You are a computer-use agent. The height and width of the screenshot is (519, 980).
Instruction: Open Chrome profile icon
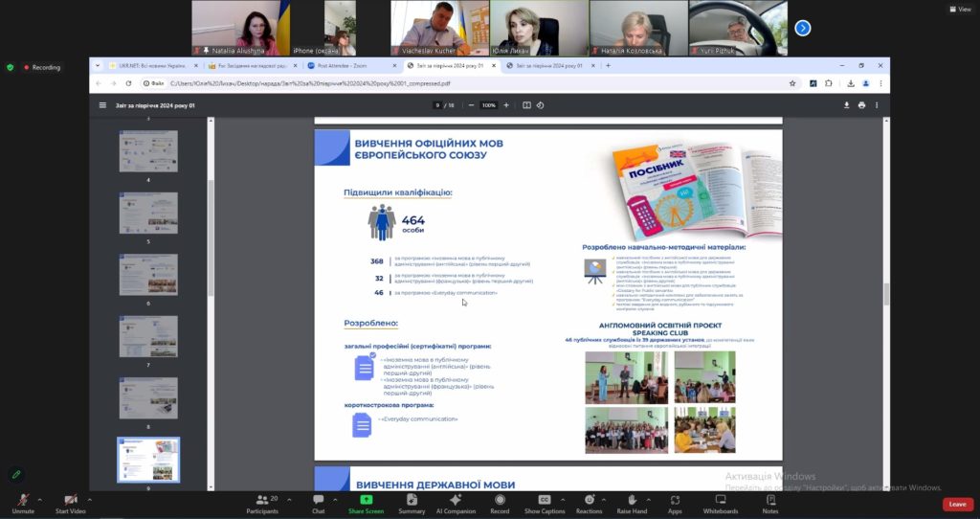(865, 83)
